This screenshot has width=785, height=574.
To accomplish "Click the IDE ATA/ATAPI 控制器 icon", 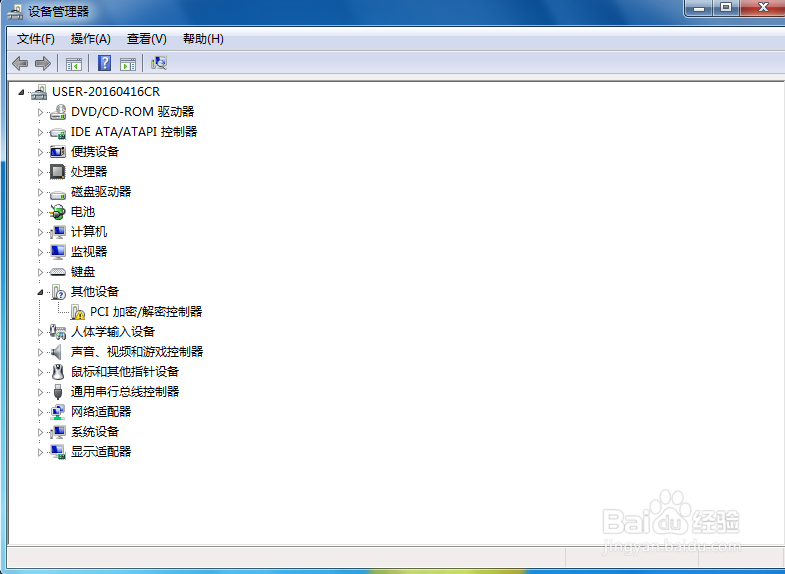I will tap(58, 133).
